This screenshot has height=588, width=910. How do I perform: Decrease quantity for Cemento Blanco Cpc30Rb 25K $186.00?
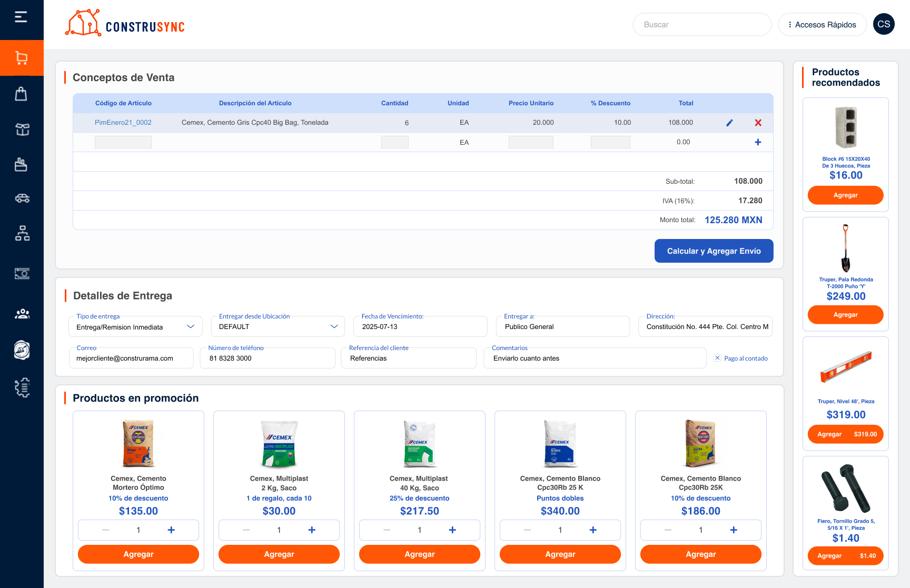click(668, 530)
